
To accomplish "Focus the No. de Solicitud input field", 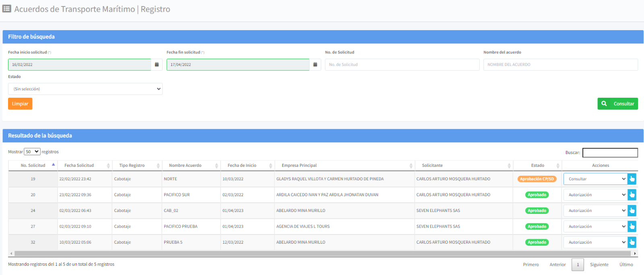I will [x=402, y=65].
